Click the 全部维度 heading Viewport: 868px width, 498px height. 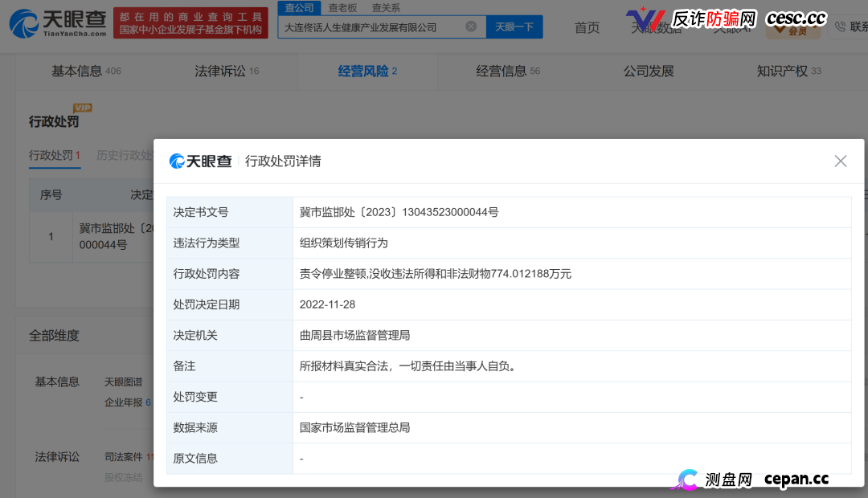(54, 335)
